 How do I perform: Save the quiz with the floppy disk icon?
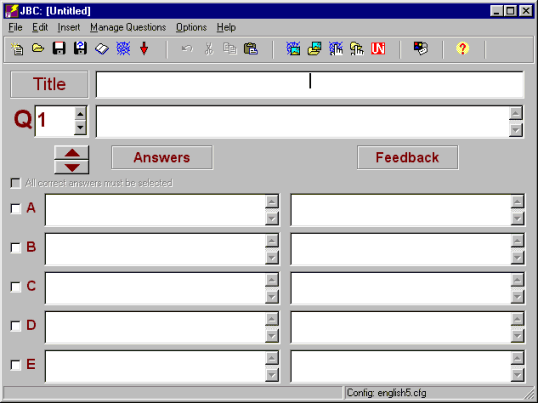[x=59, y=49]
